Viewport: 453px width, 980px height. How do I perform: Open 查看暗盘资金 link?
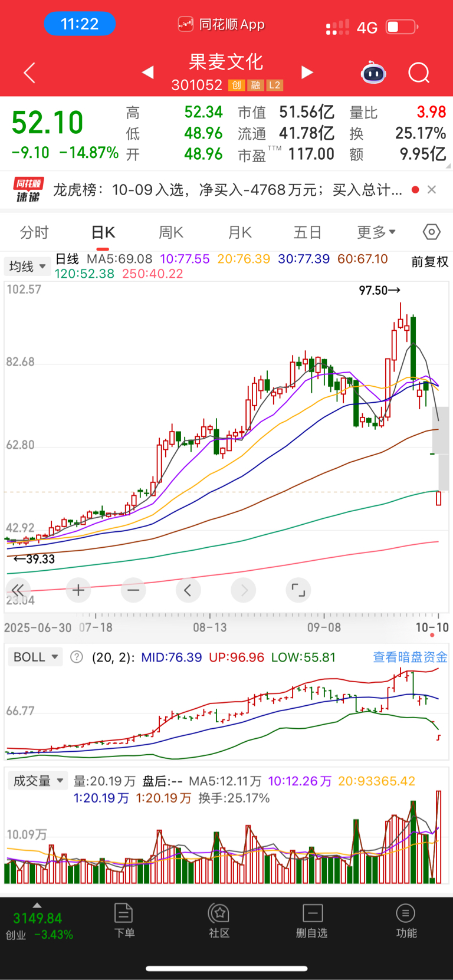(410, 657)
